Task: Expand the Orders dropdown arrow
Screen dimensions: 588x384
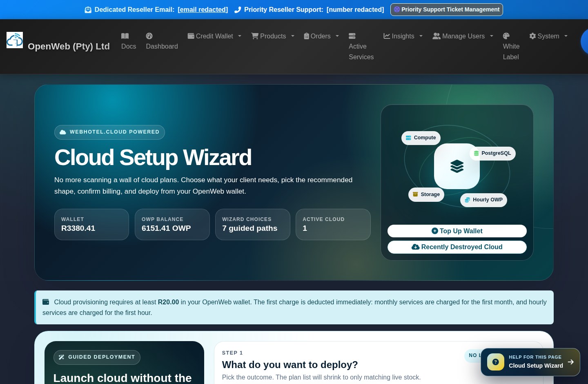Action: 337,36
